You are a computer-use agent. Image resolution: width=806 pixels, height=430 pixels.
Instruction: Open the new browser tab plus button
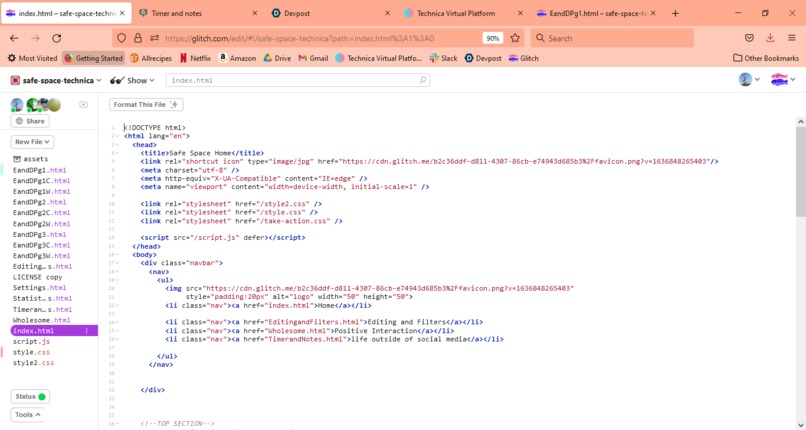click(675, 13)
